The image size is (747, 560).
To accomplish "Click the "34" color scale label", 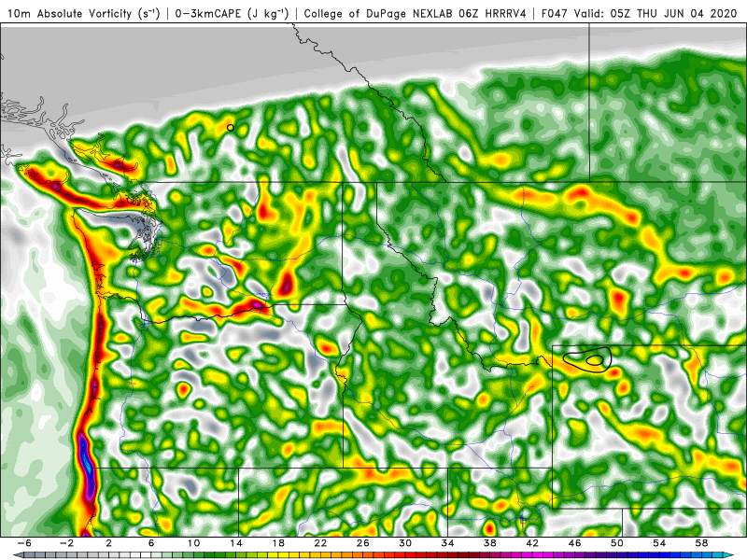I will click(447, 543).
